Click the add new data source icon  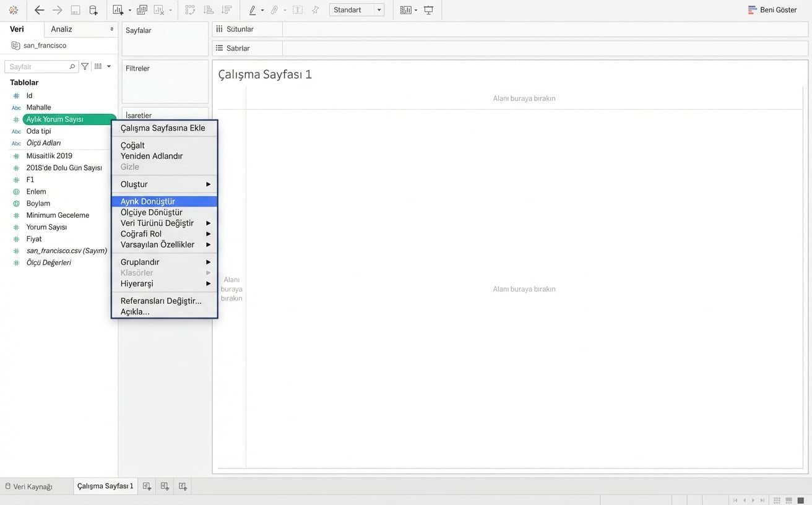(x=93, y=10)
